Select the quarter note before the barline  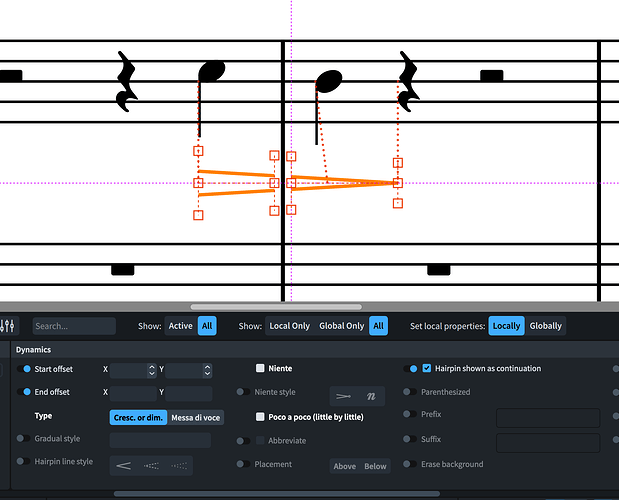click(x=211, y=71)
